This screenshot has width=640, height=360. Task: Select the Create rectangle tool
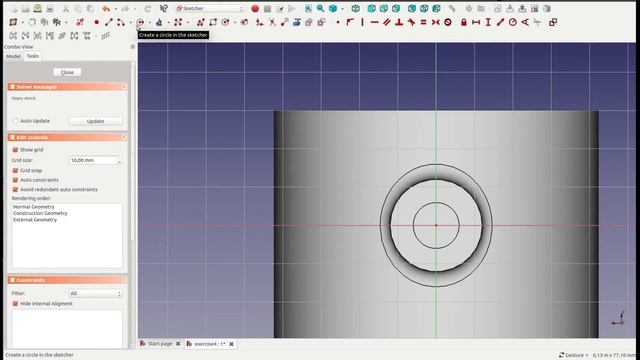coord(213,22)
